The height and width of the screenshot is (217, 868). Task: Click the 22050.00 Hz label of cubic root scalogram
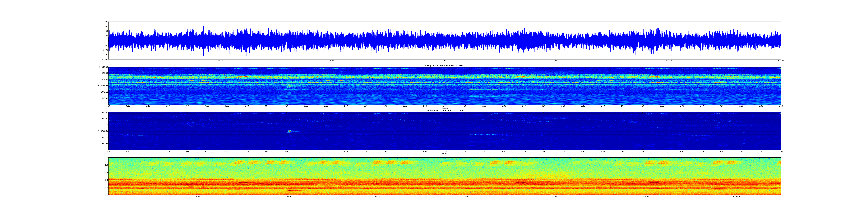(x=103, y=67)
